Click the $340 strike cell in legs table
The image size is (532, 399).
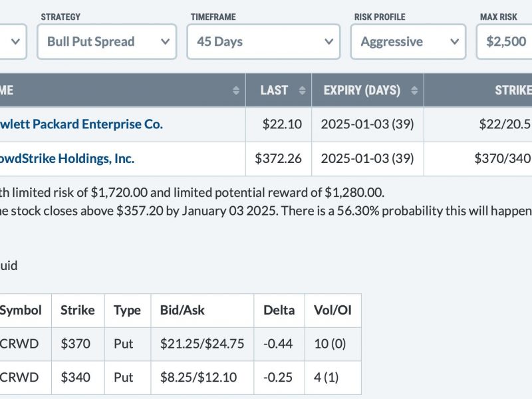tap(78, 378)
